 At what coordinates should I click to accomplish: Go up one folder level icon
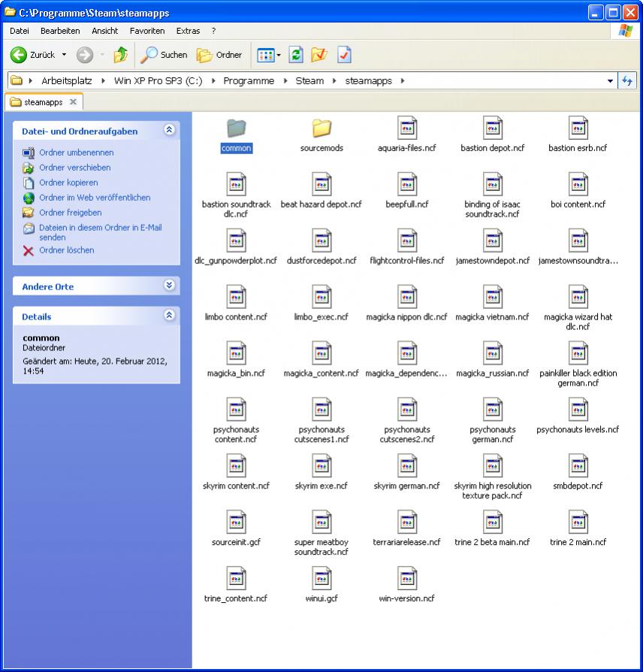[x=121, y=55]
